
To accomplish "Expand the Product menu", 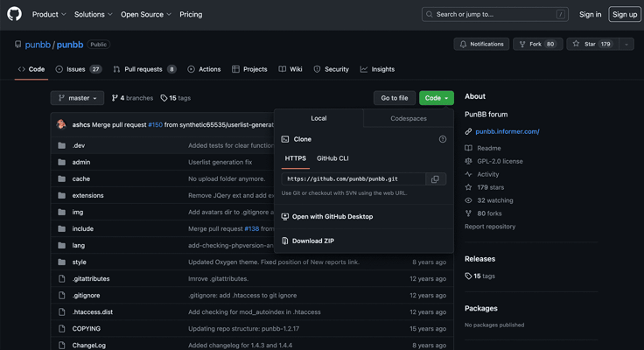I will click(x=49, y=14).
